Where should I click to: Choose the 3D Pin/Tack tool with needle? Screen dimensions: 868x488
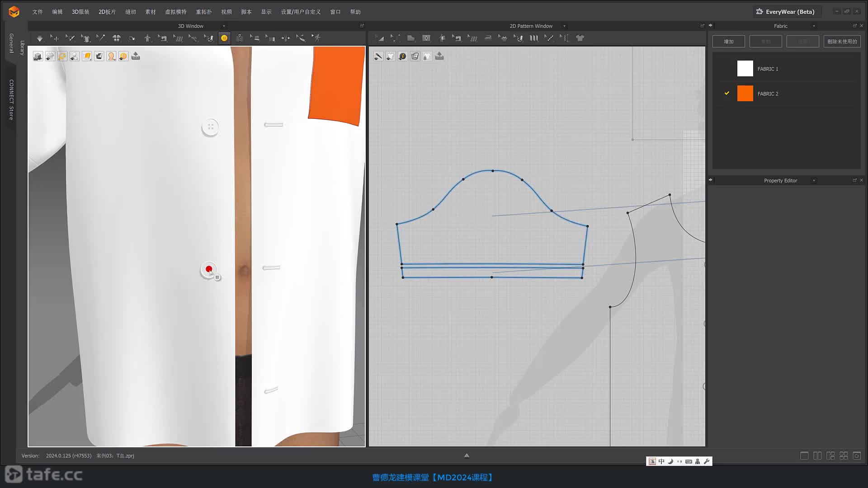pyautogui.click(x=101, y=38)
